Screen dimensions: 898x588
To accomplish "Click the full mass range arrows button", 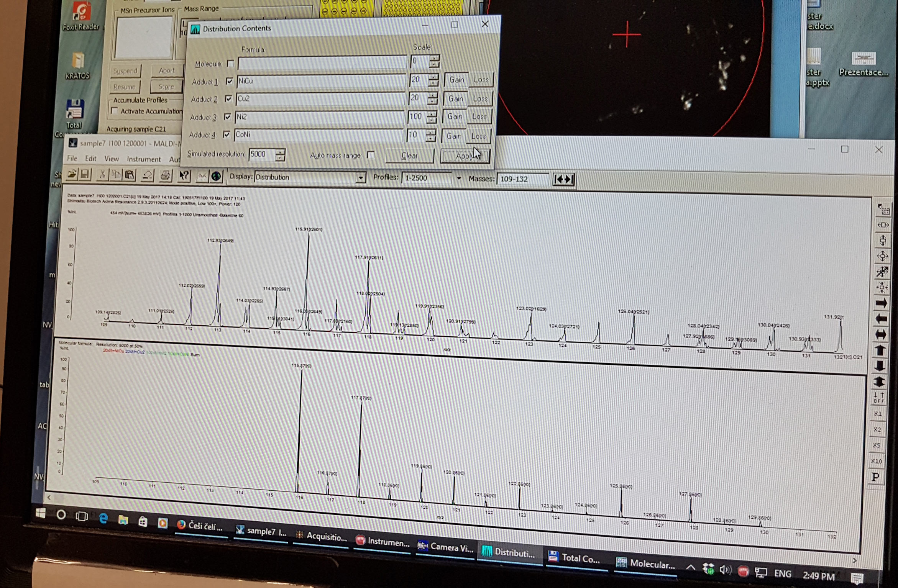I will (x=563, y=179).
